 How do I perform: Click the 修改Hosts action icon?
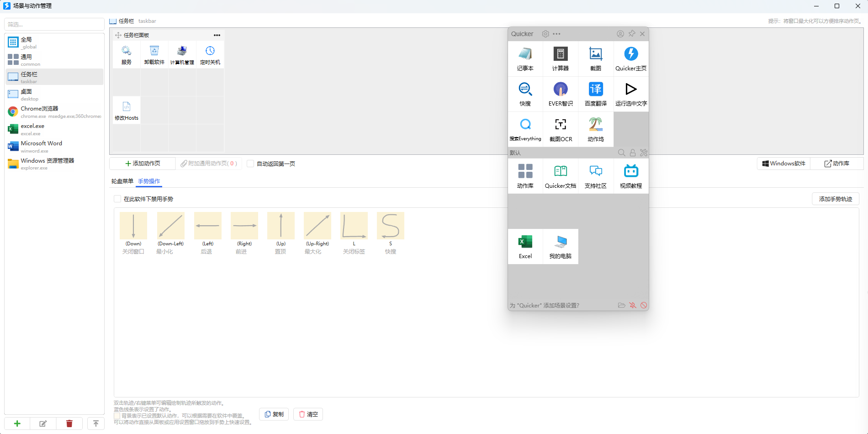point(127,111)
